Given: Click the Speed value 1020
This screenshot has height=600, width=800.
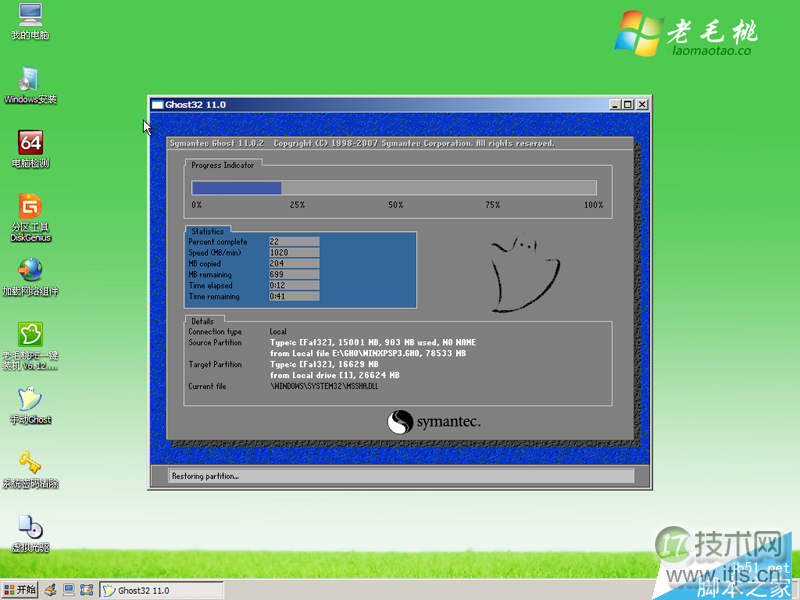Looking at the screenshot, I should (x=294, y=253).
